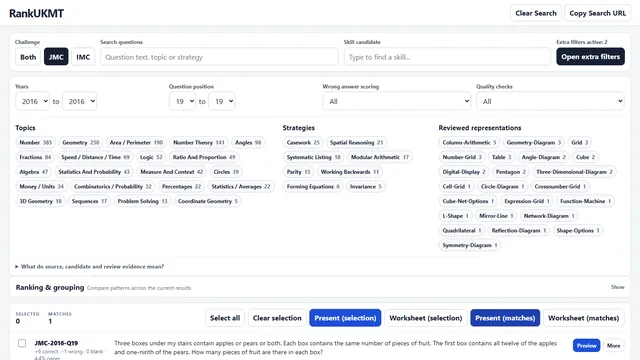
Task: Filter by Percentages topic
Action: (x=181, y=187)
